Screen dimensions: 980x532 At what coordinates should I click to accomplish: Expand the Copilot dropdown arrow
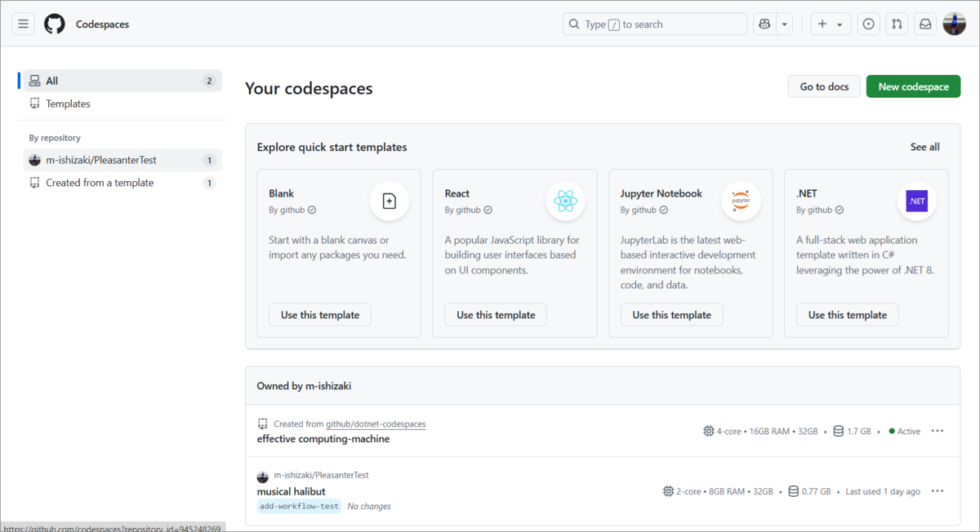pyautogui.click(x=785, y=24)
